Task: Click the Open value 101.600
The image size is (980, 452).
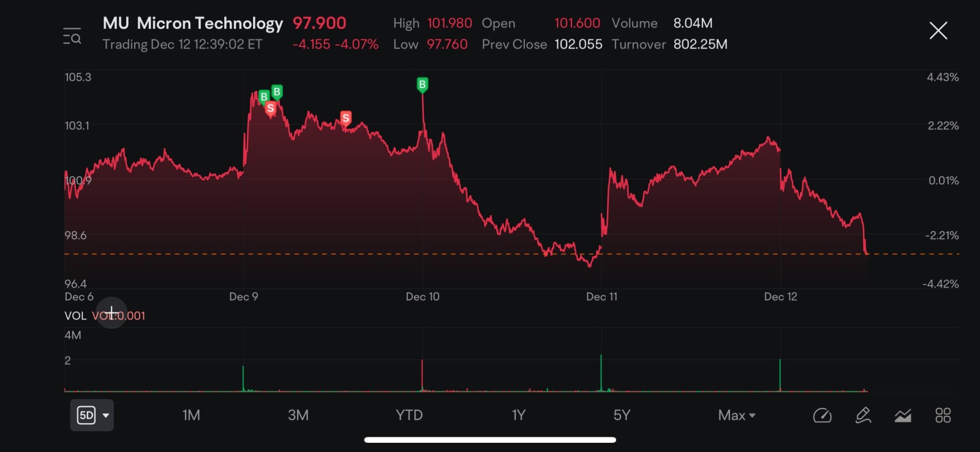Action: point(577,23)
